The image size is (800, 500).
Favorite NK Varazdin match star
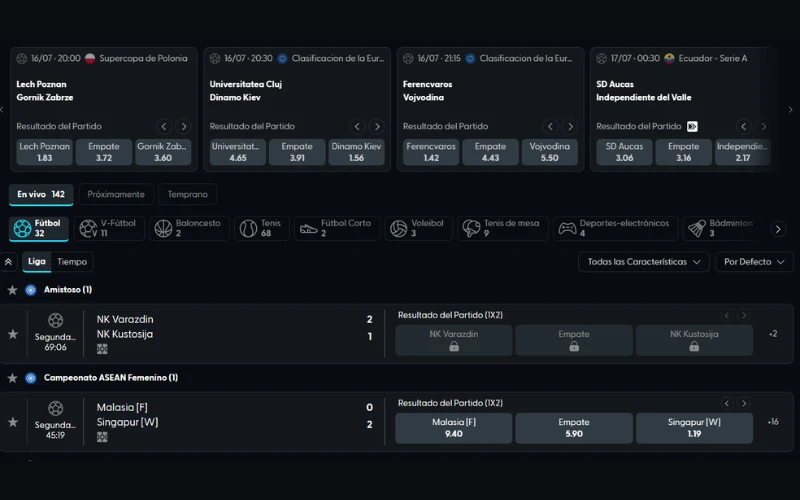(x=13, y=334)
